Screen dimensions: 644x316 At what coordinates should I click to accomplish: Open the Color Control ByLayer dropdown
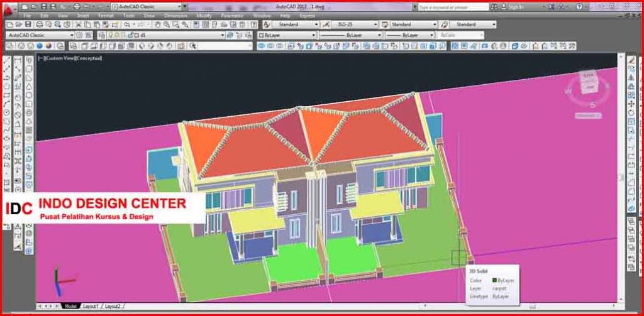[314, 35]
